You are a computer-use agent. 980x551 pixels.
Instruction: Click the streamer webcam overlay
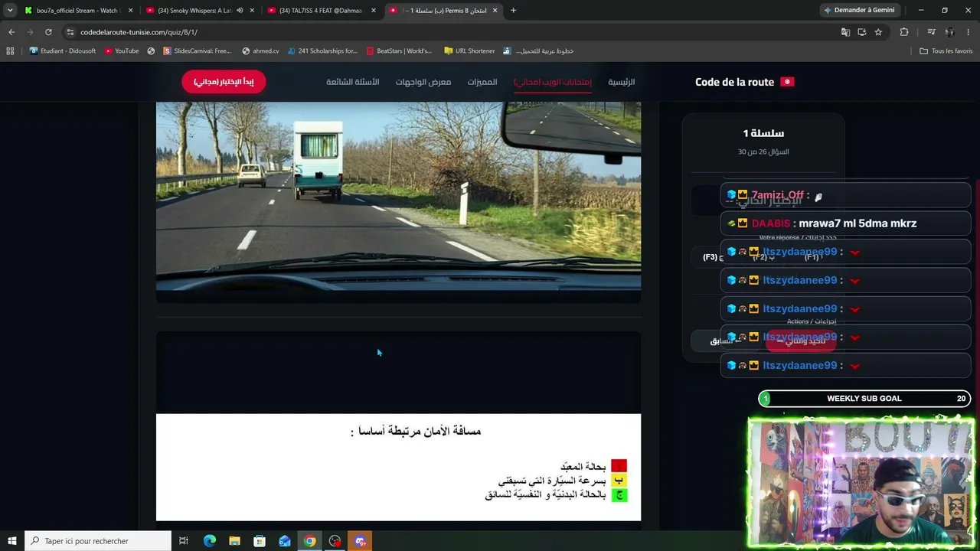861,481
